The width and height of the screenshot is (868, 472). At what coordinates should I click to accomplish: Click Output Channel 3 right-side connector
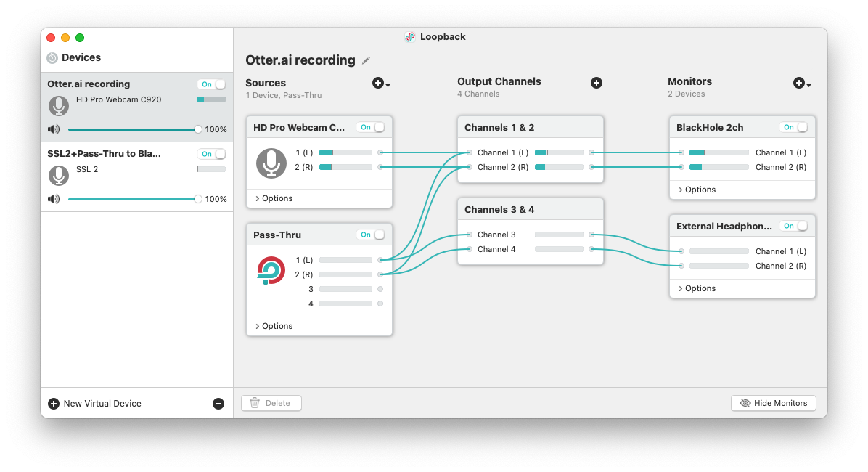591,235
